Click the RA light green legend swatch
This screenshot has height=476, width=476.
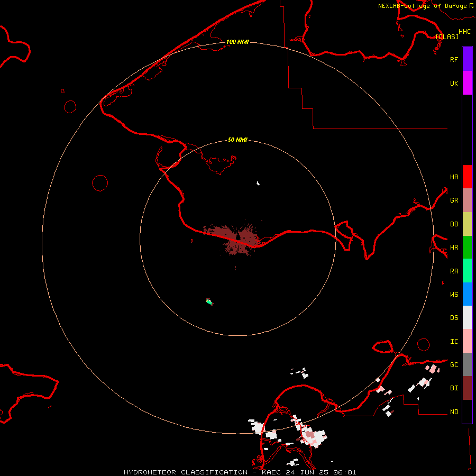click(467, 271)
